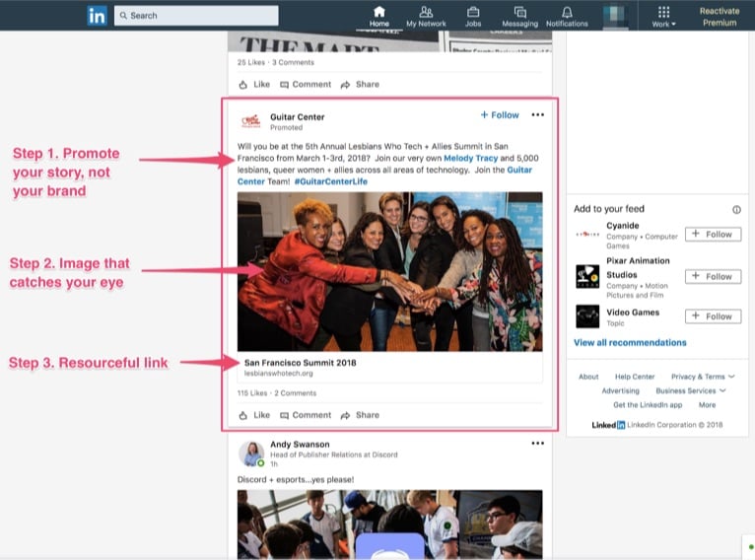Click the LinkedIn footer logo
This screenshot has width=755, height=560.
[x=608, y=425]
